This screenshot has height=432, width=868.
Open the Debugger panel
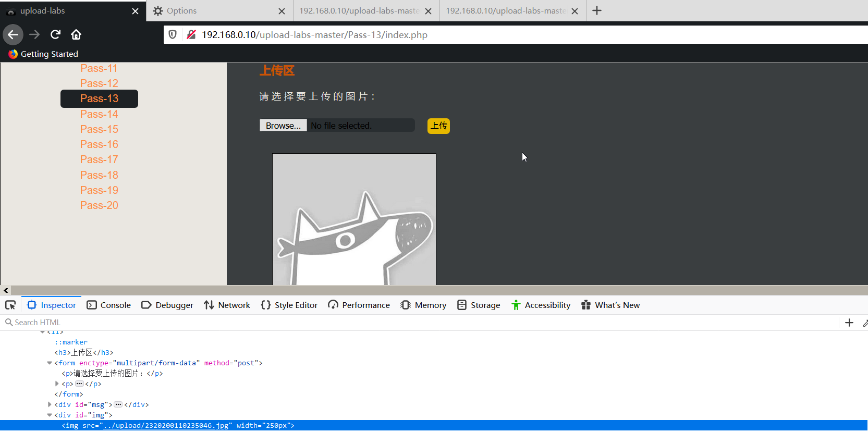pos(167,305)
